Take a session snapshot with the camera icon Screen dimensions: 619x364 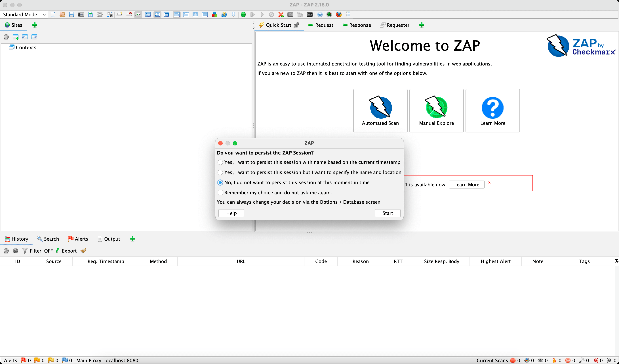[81, 14]
